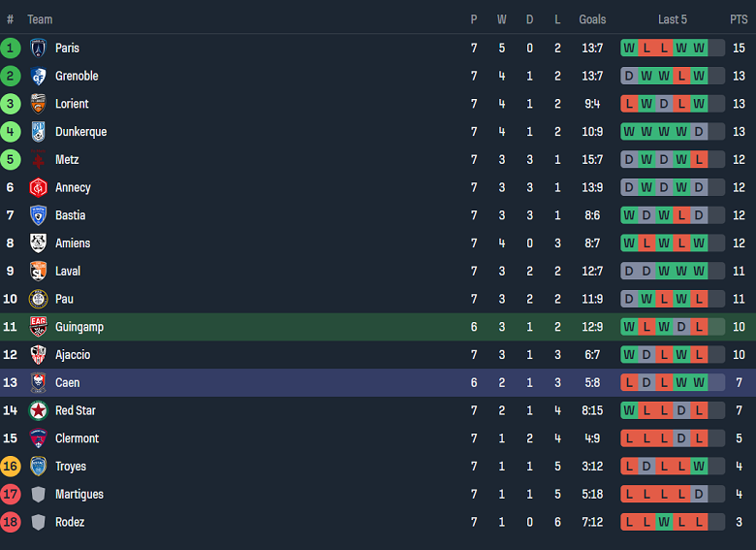Viewport: 756px width, 550px height.
Task: Click the Ajaccio team name
Action: click(x=73, y=355)
